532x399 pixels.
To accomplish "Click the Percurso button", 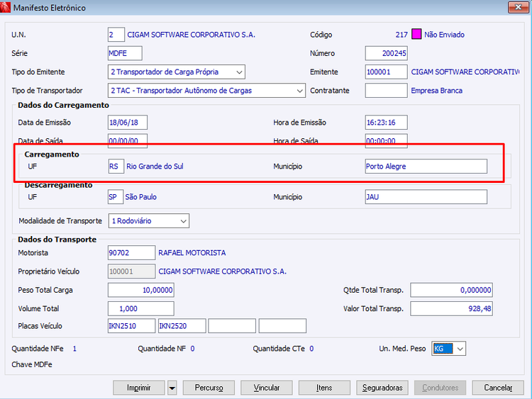I will pos(209,388).
